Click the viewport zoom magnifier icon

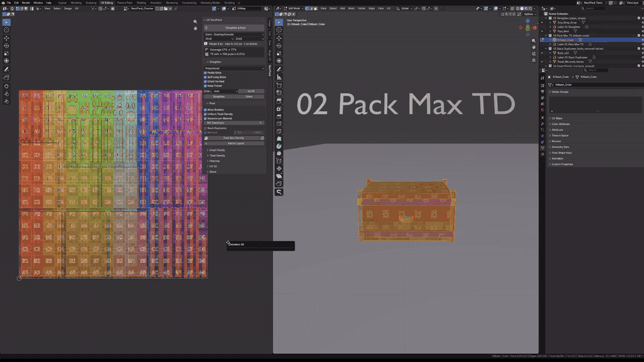pyautogui.click(x=533, y=41)
